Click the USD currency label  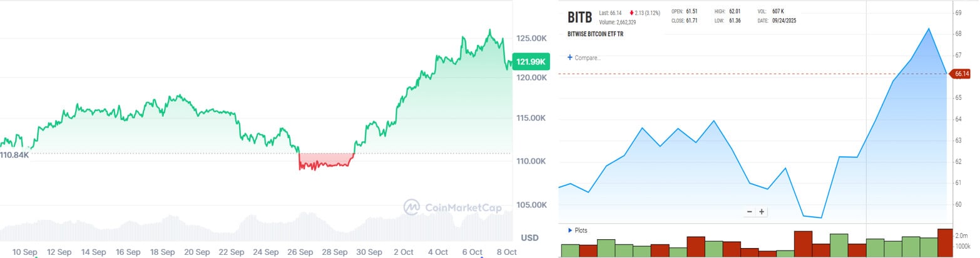point(529,238)
